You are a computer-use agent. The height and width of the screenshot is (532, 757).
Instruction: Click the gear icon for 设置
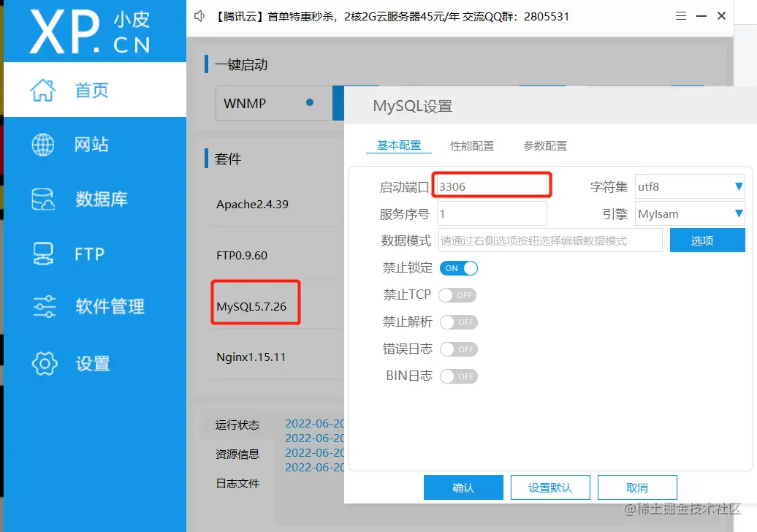(x=45, y=363)
